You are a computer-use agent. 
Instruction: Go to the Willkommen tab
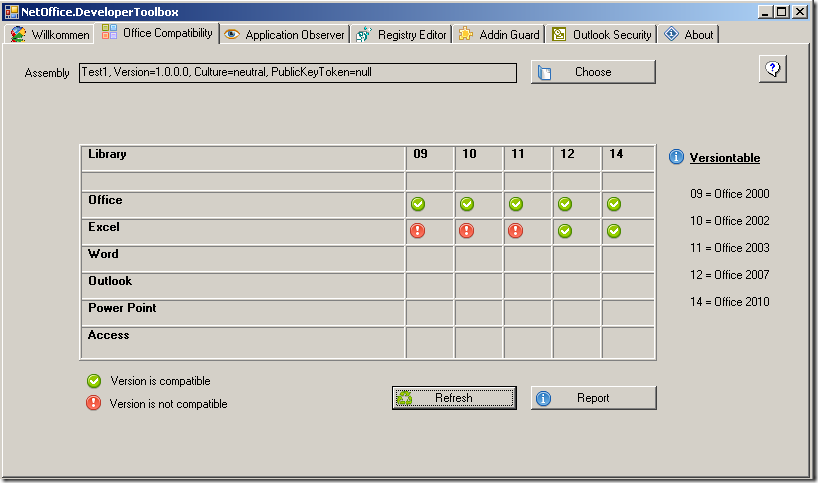[x=50, y=34]
